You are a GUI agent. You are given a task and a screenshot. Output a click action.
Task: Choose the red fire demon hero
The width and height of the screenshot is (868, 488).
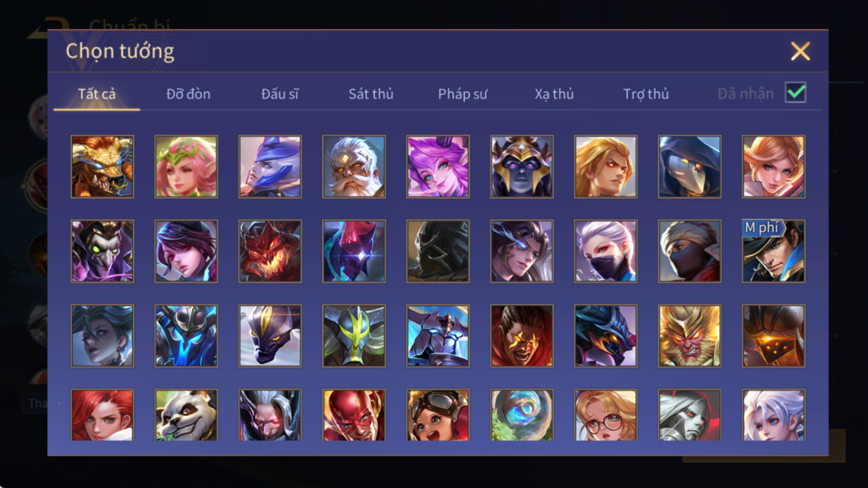click(270, 251)
